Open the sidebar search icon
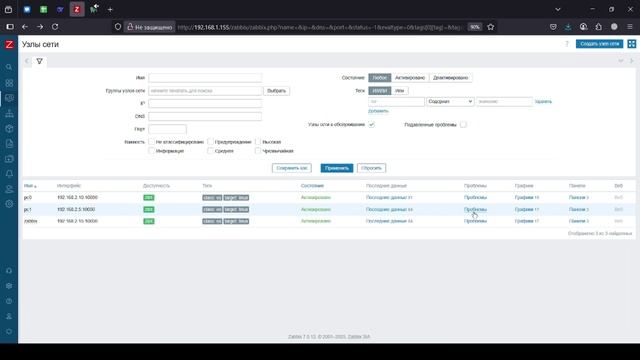 tap(9, 67)
